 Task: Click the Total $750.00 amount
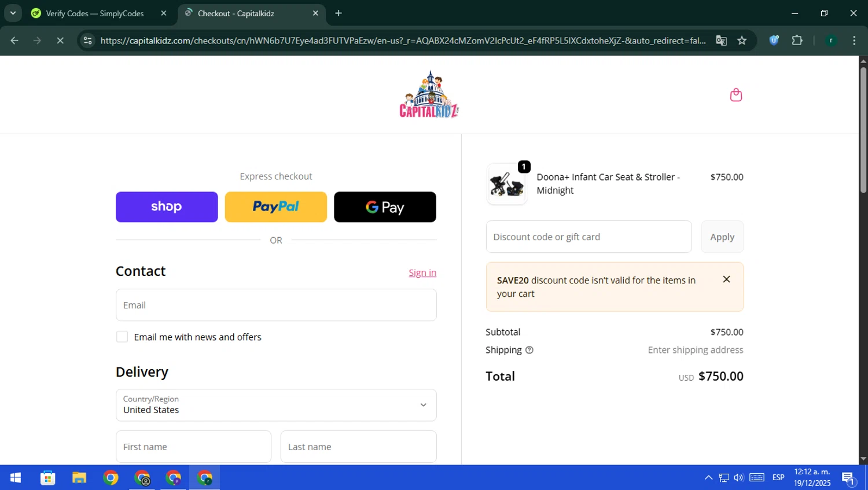click(720, 376)
